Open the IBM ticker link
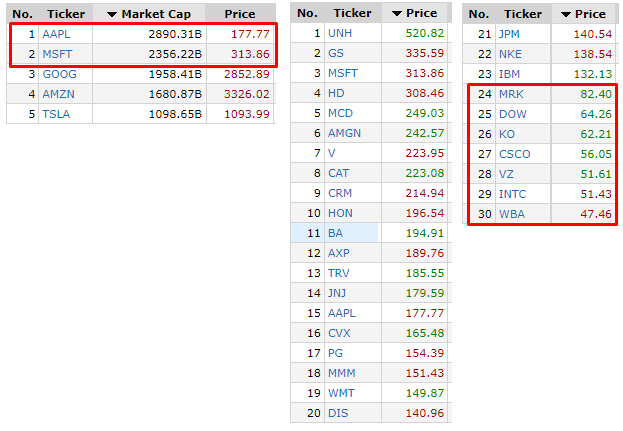623x431 pixels. point(509,74)
